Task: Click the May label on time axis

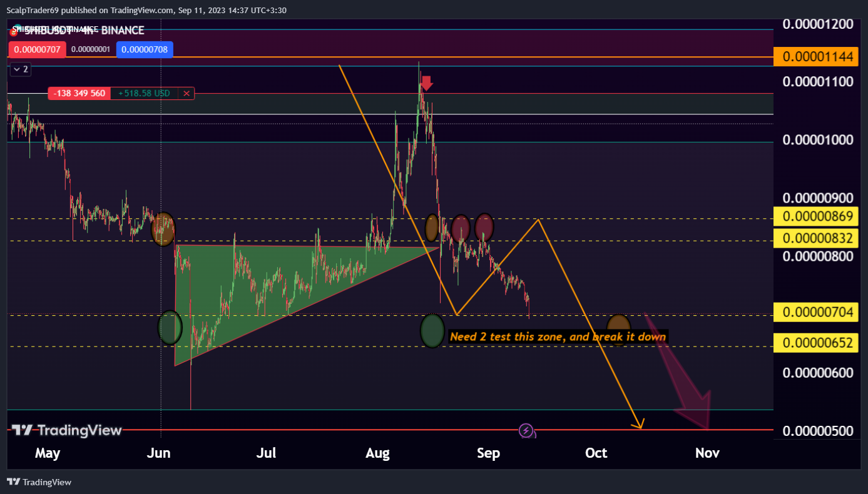Action: point(48,453)
